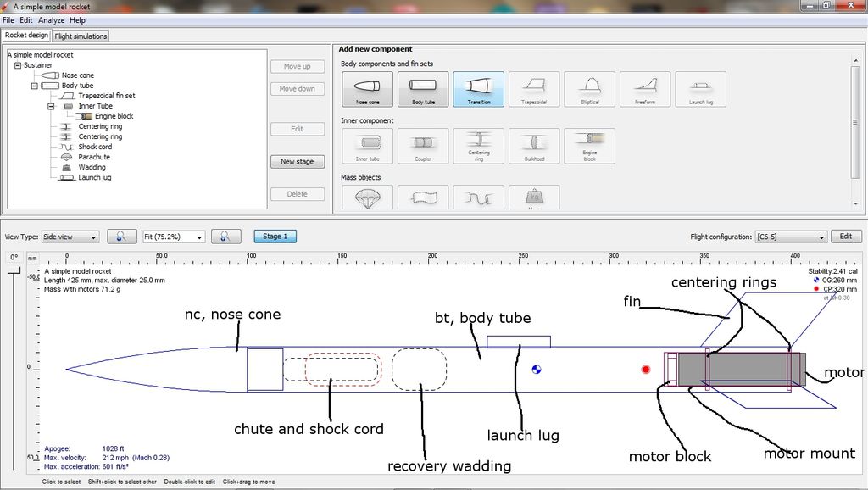Switch to the Flight simulations tab
This screenshot has height=490, width=868.
[81, 36]
